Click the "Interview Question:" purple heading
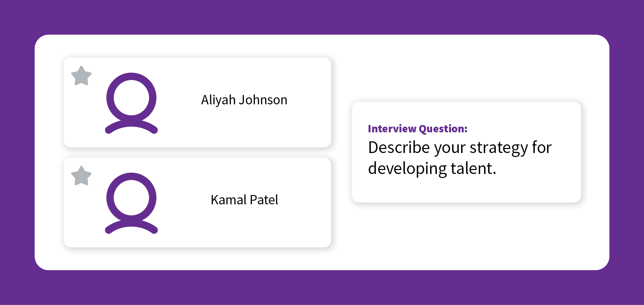Image resolution: width=644 pixels, height=305 pixels. click(418, 129)
